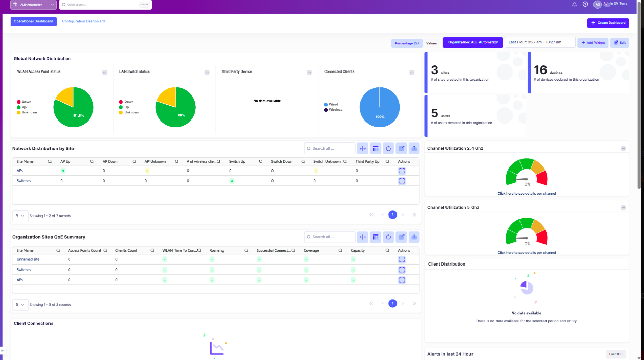644x360 pixels.
Task: Click the blue Wired pie in Connected Clients
Action: tap(380, 107)
